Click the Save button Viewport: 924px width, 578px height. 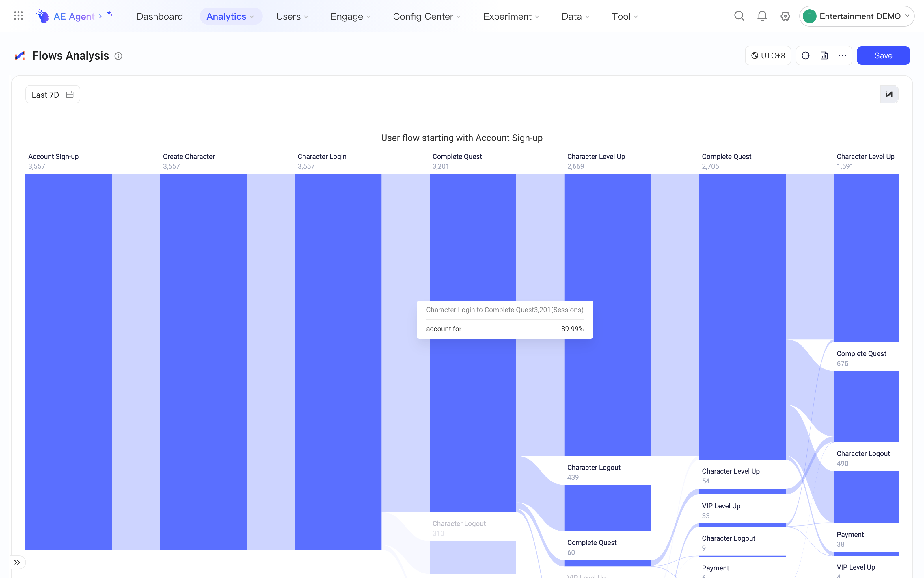coord(883,56)
